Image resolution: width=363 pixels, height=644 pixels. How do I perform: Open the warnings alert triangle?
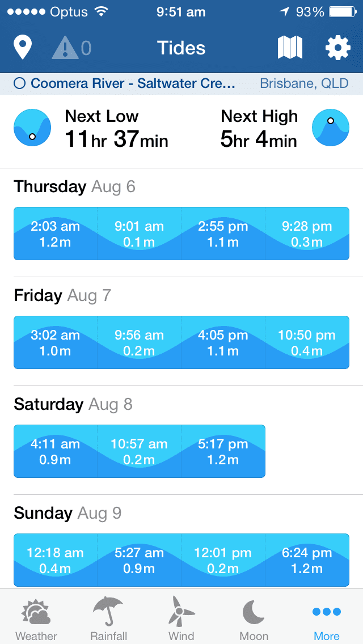tap(66, 48)
